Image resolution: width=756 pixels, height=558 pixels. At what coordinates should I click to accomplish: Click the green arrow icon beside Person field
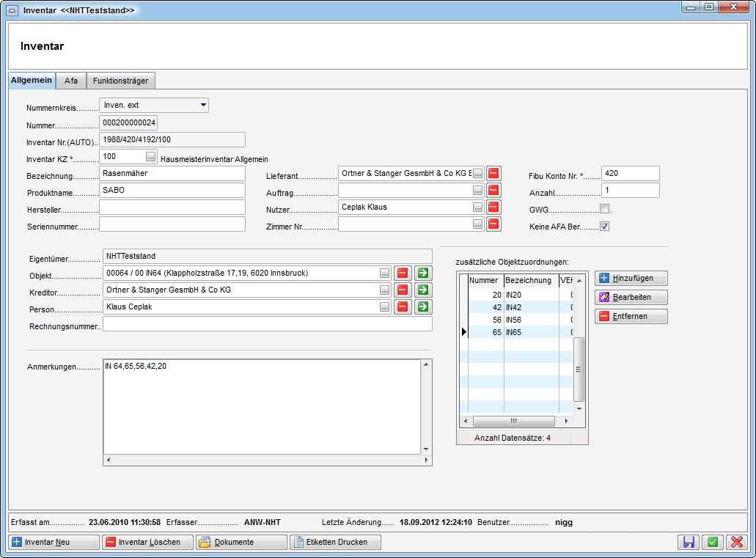tap(422, 307)
